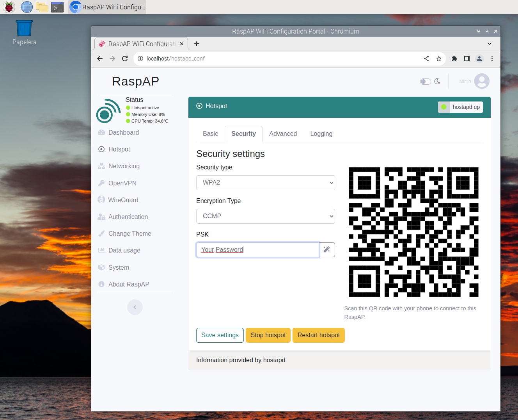Click the RaspAP hotspot status logo
518x420 pixels.
click(108, 111)
